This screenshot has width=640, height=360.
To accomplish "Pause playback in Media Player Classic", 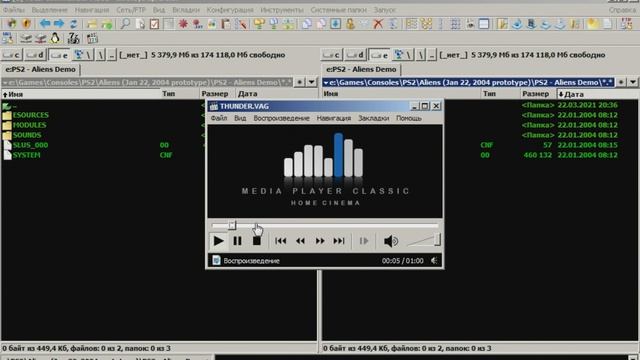I will [x=237, y=241].
